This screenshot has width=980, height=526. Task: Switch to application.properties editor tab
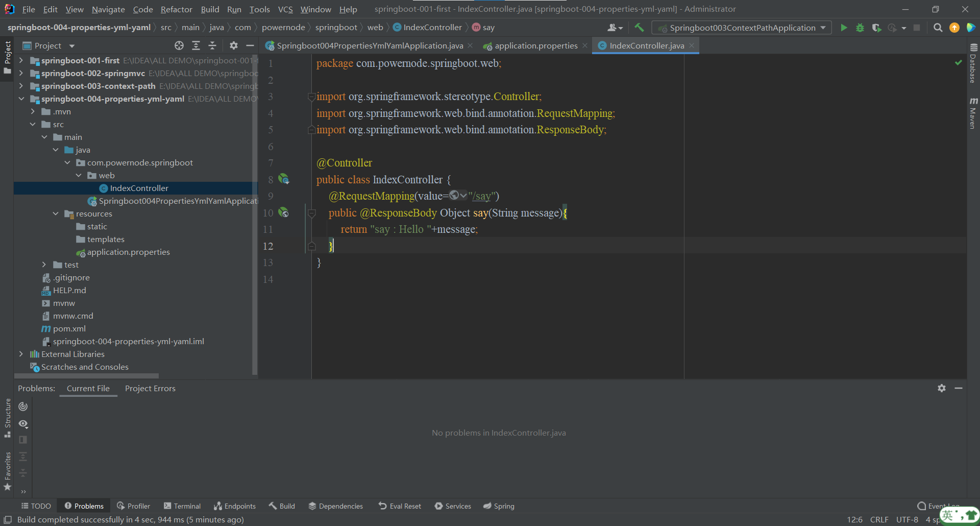coord(536,46)
